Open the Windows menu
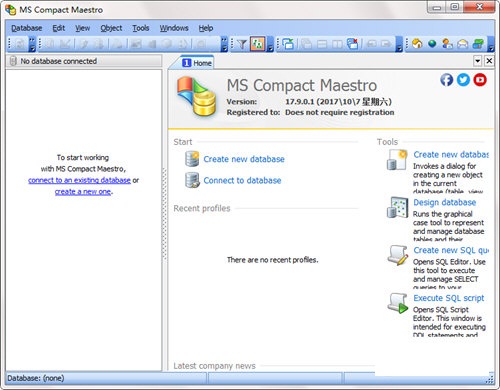Screen dimensions: 500x390 pyautogui.click(x=174, y=28)
